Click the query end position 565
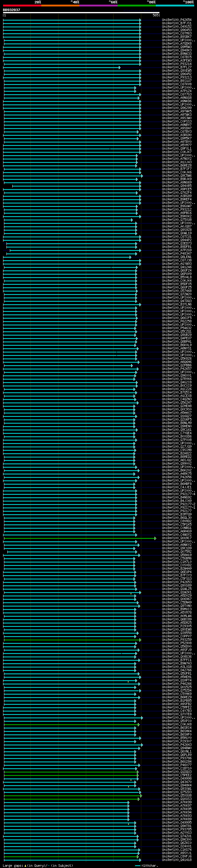 [155, 15]
